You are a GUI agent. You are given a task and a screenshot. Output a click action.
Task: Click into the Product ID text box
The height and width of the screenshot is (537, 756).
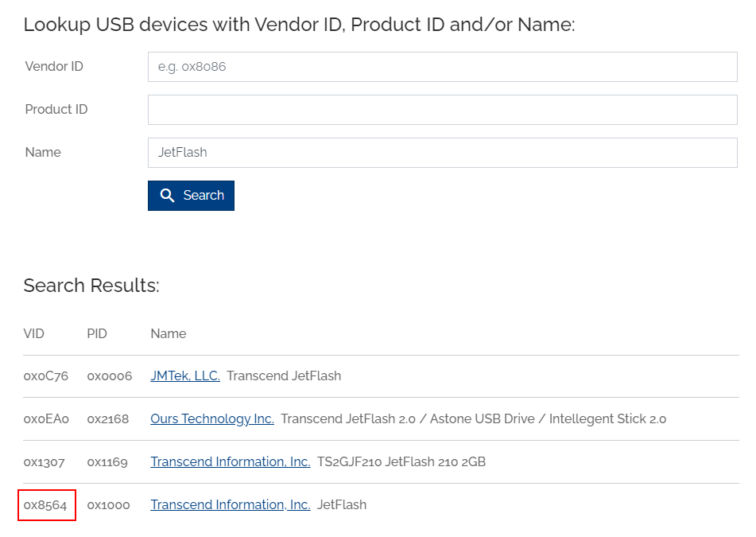point(442,110)
